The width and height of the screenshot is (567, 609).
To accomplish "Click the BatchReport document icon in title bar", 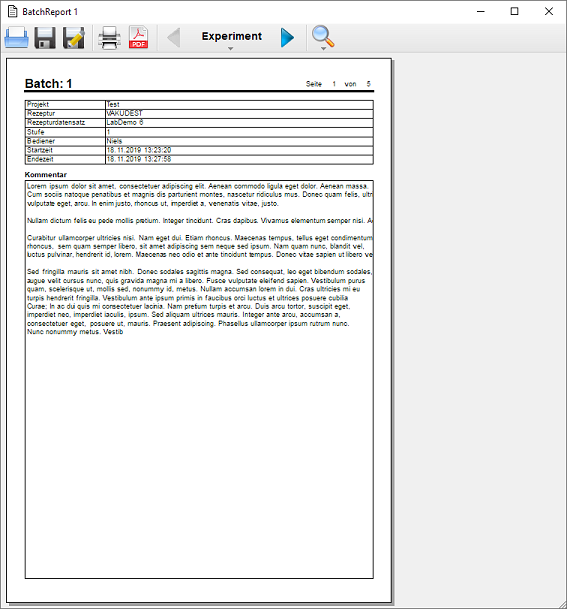I will click(12, 12).
